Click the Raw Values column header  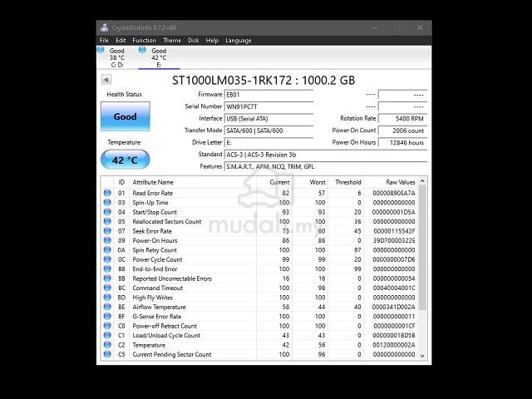[x=392, y=182]
